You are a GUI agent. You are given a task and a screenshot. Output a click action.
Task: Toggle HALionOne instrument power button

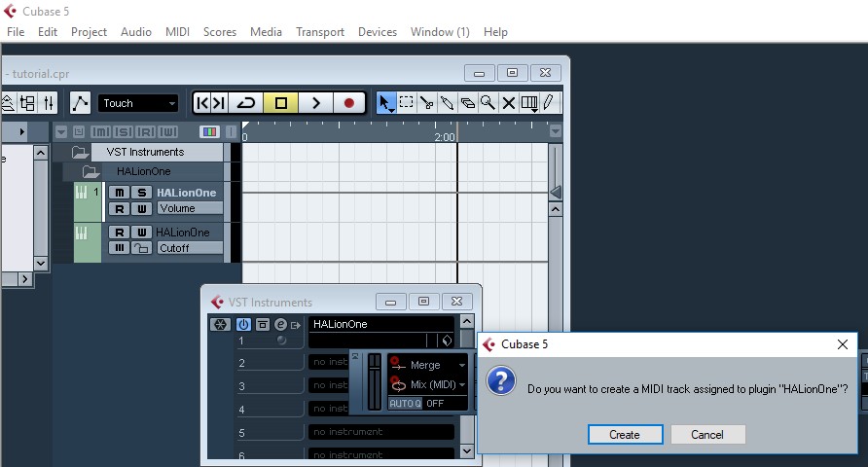point(243,325)
